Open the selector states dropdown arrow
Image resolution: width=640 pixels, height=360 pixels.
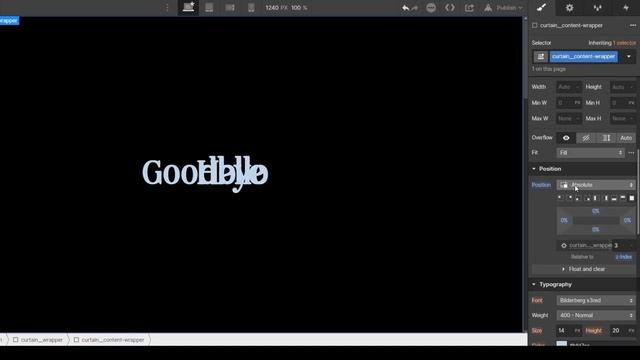click(x=629, y=57)
